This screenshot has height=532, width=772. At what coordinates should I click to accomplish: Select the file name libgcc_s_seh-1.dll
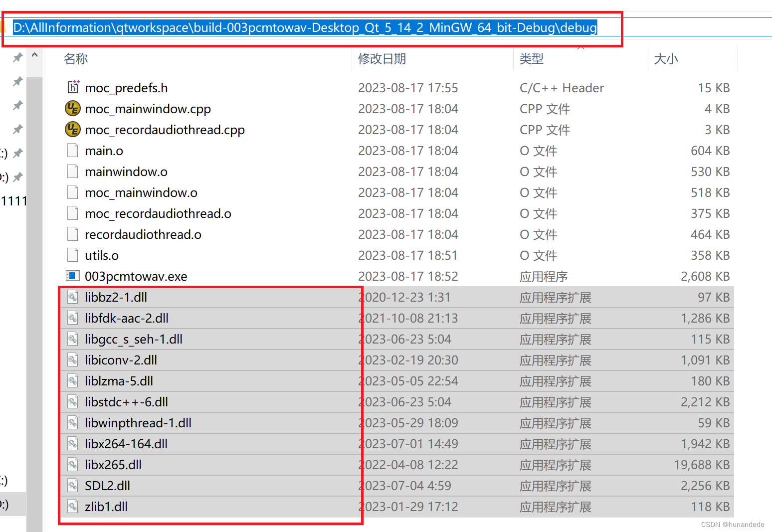tap(134, 339)
